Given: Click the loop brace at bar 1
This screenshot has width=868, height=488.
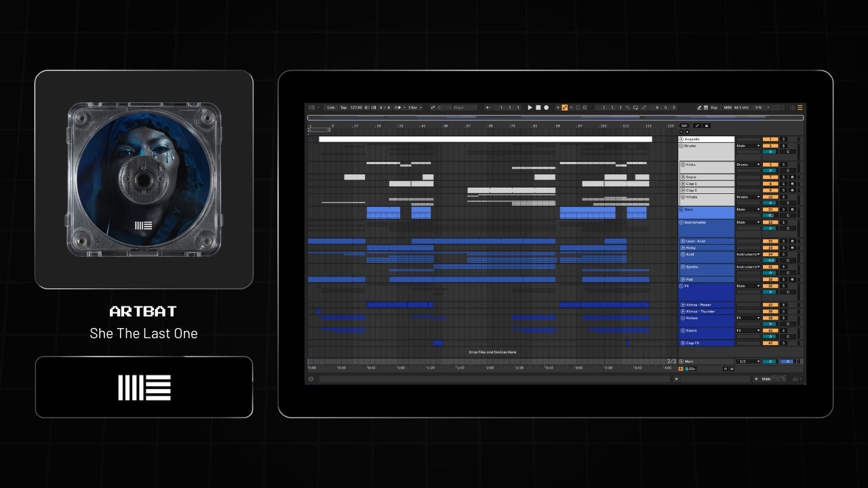Looking at the screenshot, I should [319, 129].
